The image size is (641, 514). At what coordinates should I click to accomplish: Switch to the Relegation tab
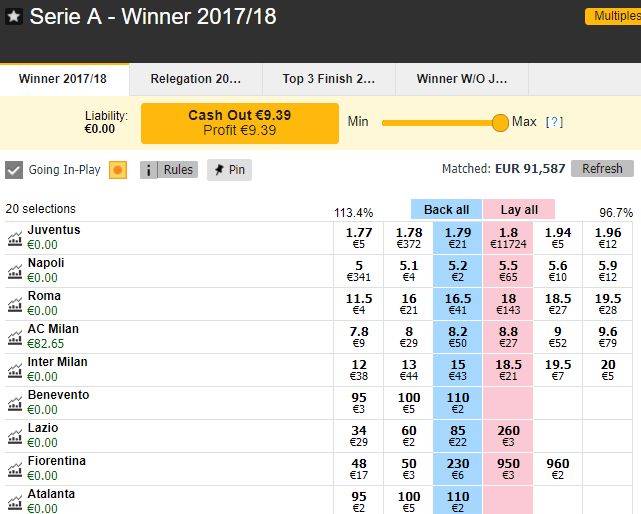[196, 79]
